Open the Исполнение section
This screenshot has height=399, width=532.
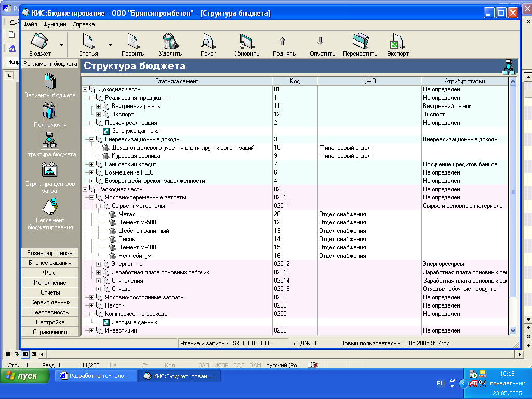click(x=50, y=283)
